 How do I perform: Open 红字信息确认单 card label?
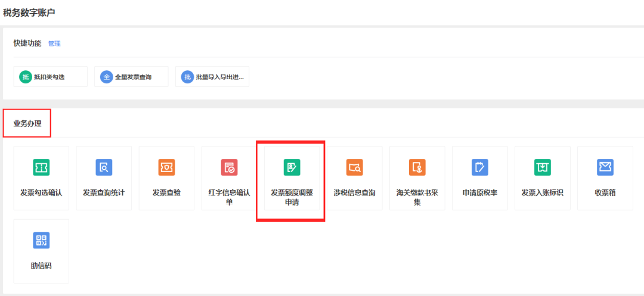(229, 197)
